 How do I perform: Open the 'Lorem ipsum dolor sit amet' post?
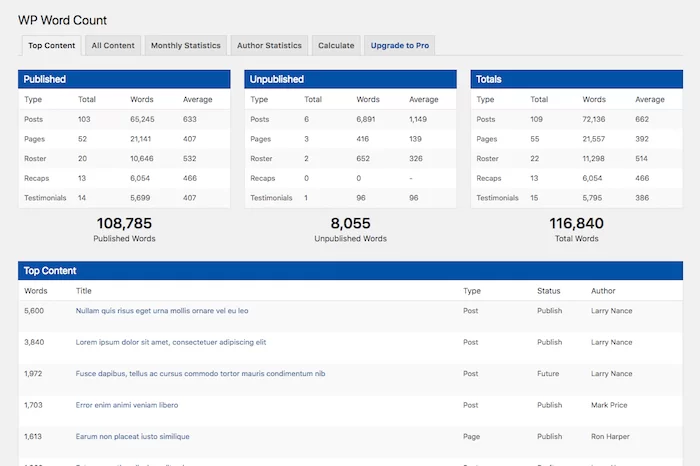pyautogui.click(x=171, y=342)
